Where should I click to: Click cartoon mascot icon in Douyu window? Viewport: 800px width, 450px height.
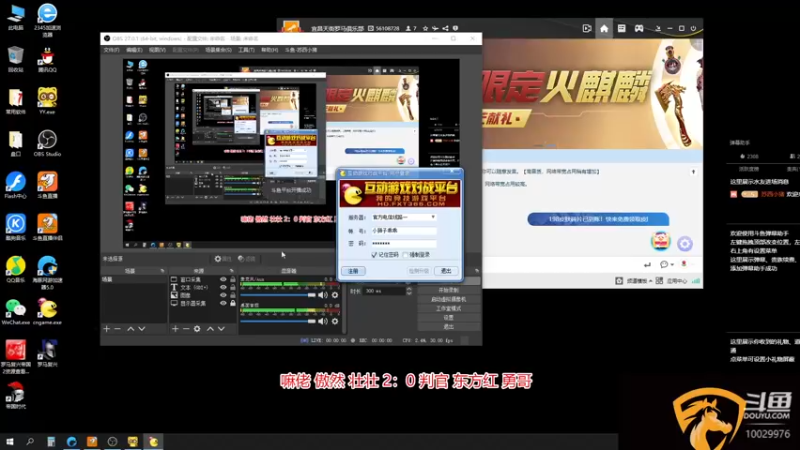pyautogui.click(x=660, y=241)
